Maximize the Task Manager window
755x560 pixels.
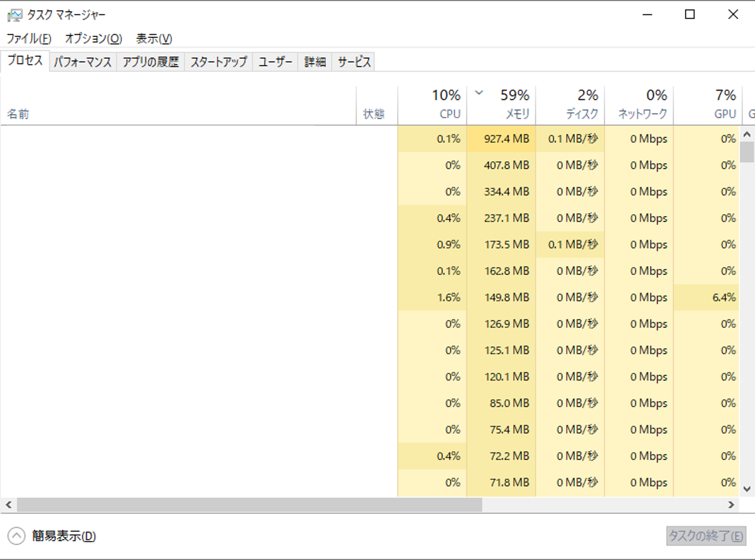click(x=690, y=15)
